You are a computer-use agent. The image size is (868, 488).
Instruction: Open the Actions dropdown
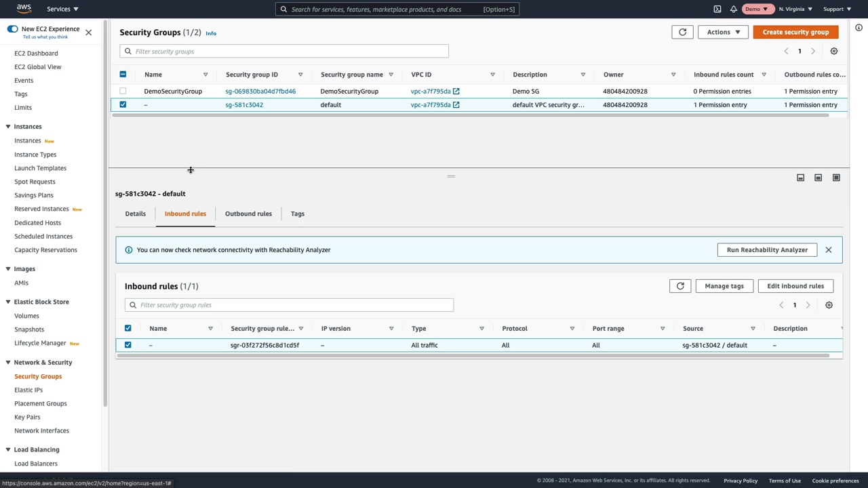click(x=723, y=32)
